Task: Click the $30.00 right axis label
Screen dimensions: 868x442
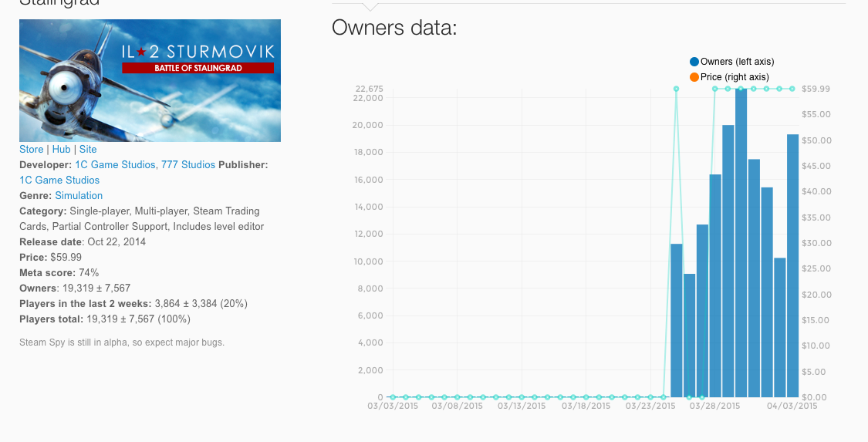Action: 816,243
